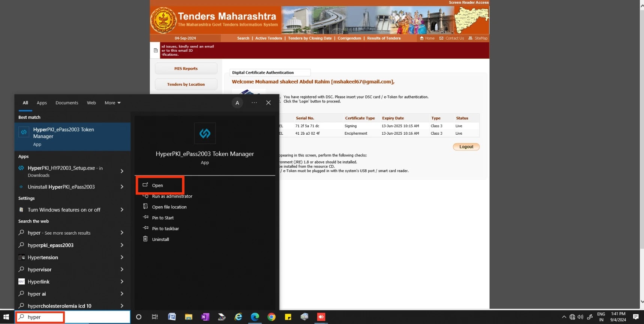644x324 pixels.
Task: Open MIS Reports in the browser sidebar
Action: [186, 68]
